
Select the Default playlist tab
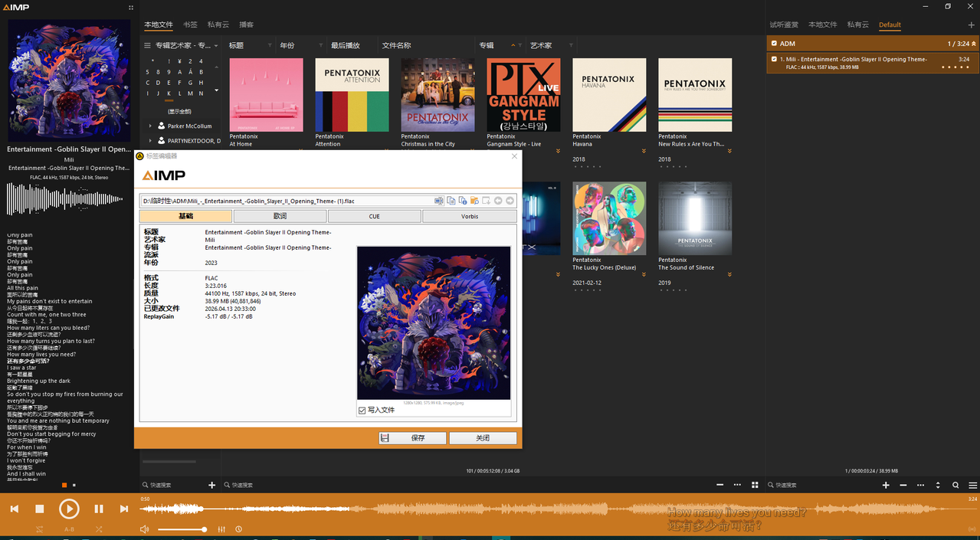[890, 25]
